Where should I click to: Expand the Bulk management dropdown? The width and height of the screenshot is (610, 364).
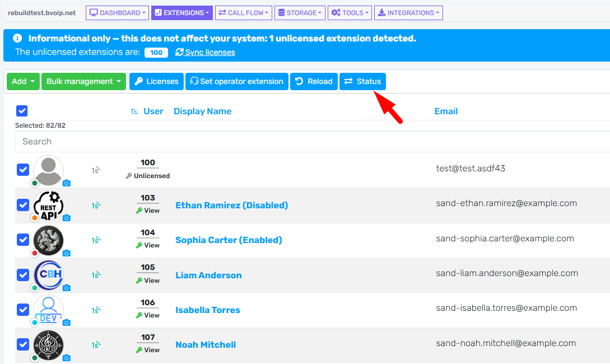[x=84, y=81]
